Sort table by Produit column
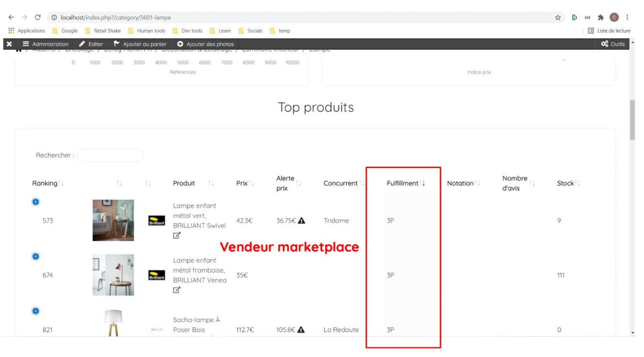This screenshot has height=357, width=644. (194, 183)
